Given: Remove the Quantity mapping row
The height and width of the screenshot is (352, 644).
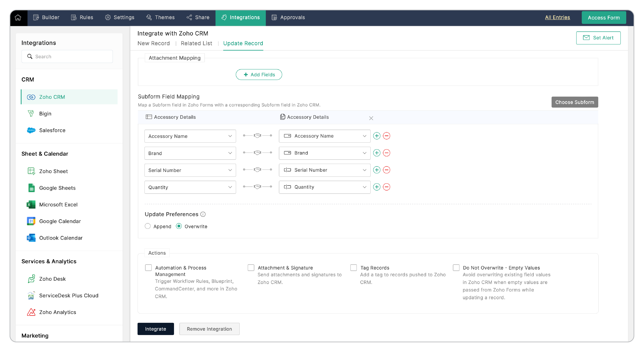Looking at the screenshot, I should click(387, 187).
